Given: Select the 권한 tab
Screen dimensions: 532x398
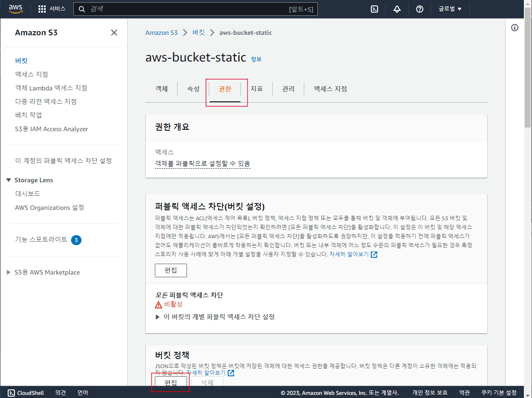Looking at the screenshot, I should (x=225, y=89).
